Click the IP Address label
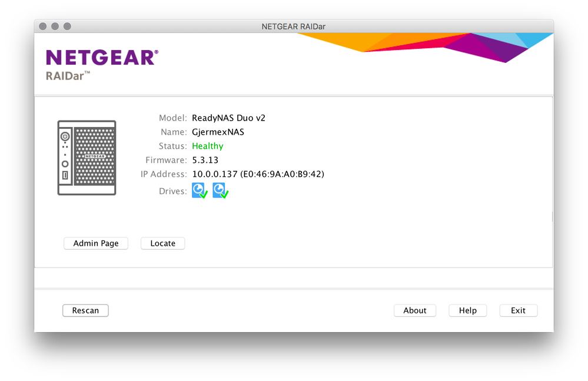This screenshot has width=588, height=381. coord(164,174)
